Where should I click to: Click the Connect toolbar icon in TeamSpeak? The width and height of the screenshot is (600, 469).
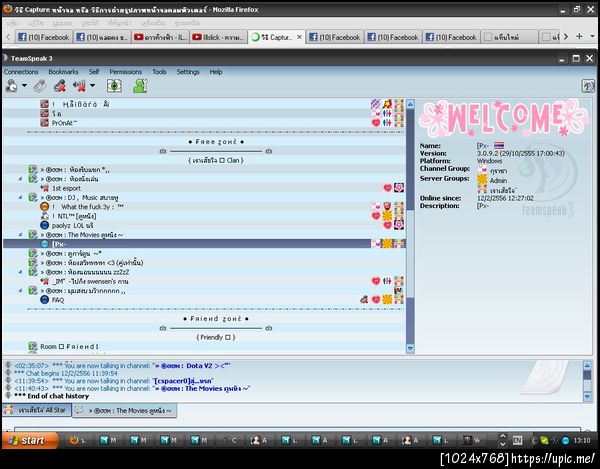(11, 86)
